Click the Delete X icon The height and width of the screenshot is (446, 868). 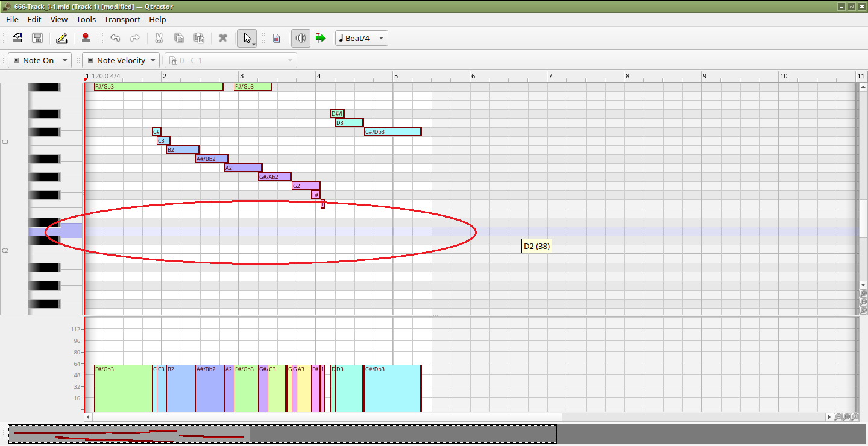pos(223,38)
